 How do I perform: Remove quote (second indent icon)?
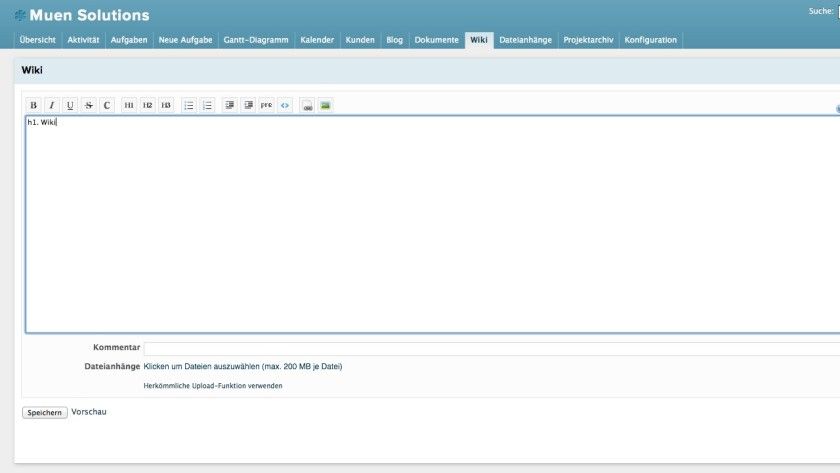click(x=248, y=105)
